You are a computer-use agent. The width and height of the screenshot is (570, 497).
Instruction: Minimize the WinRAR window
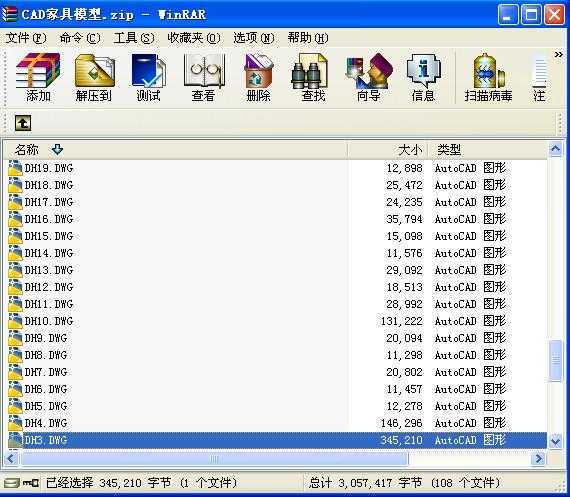click(508, 15)
